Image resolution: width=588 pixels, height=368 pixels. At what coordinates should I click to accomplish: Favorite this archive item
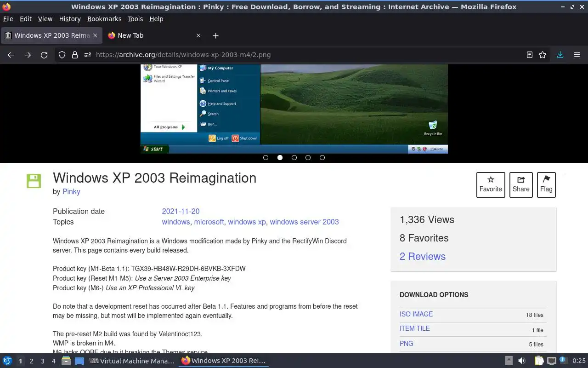(491, 185)
